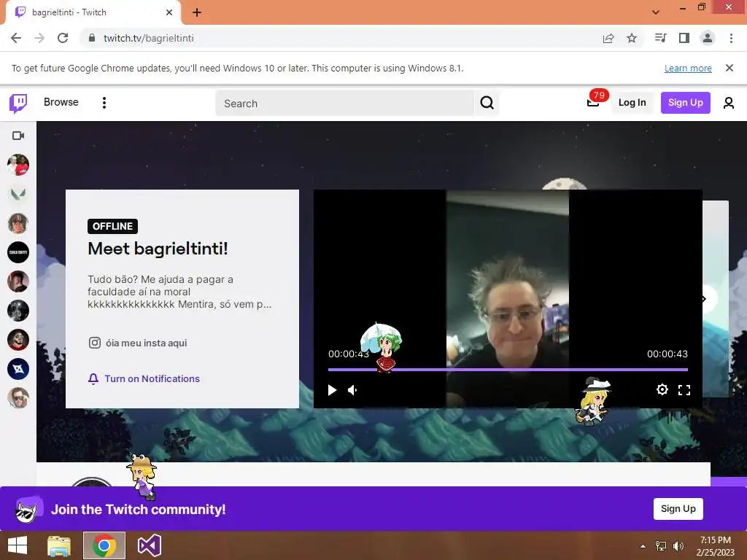Screen dimensions: 747x560
Task: Turn on Notifications for bagrieltinti
Action: point(144,378)
